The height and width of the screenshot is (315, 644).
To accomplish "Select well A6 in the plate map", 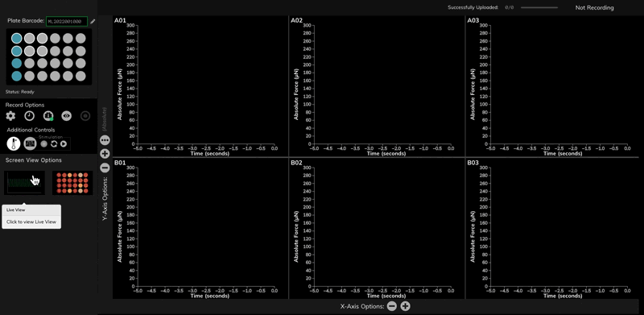I will [80, 38].
